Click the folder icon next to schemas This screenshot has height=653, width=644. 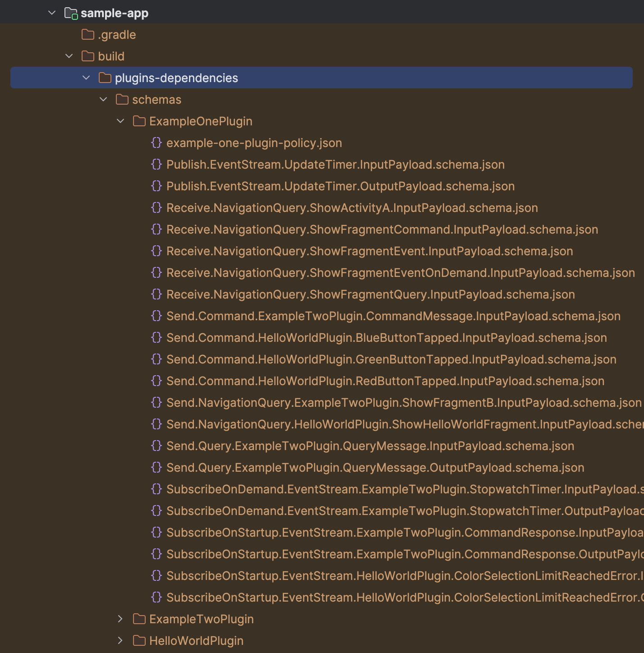tap(122, 99)
